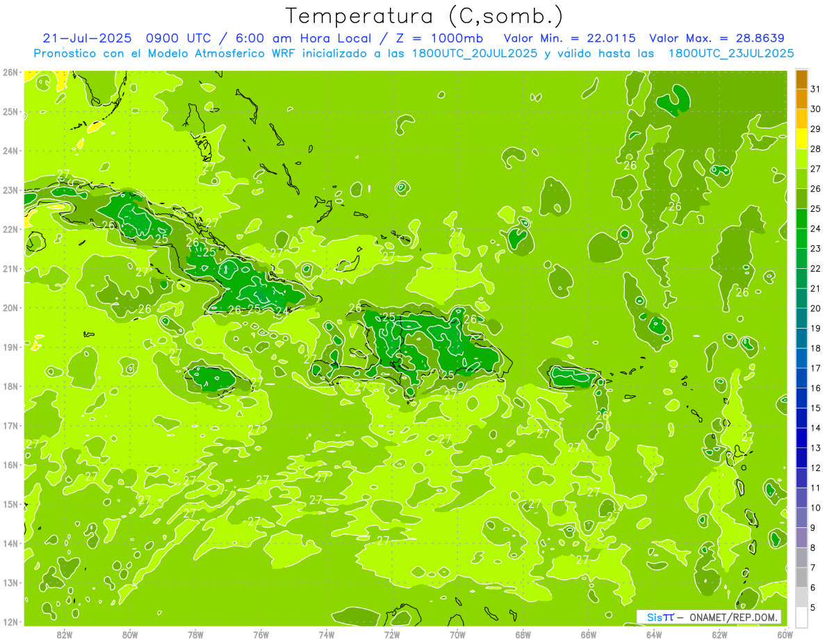The height and width of the screenshot is (644, 834).
Task: Click the 78W longitude axis label
Action: coord(195,634)
